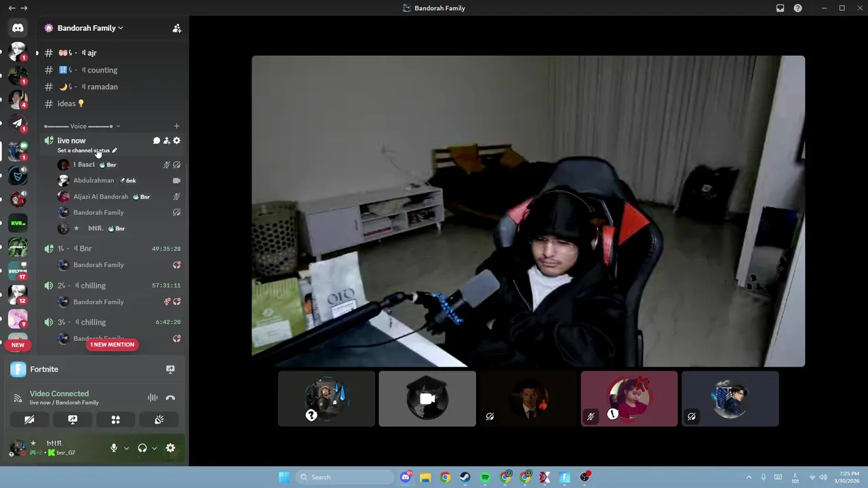Open user settings gear
The width and height of the screenshot is (868, 488).
click(x=170, y=448)
